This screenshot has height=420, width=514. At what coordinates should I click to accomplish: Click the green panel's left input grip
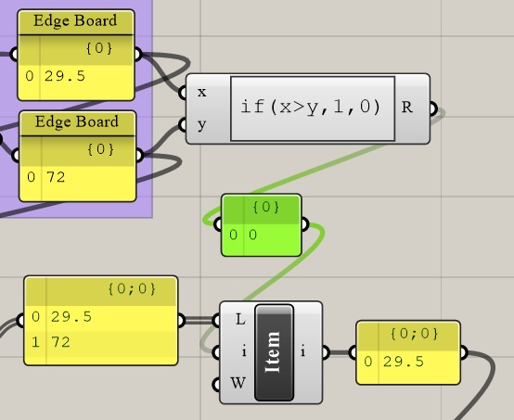(x=218, y=224)
